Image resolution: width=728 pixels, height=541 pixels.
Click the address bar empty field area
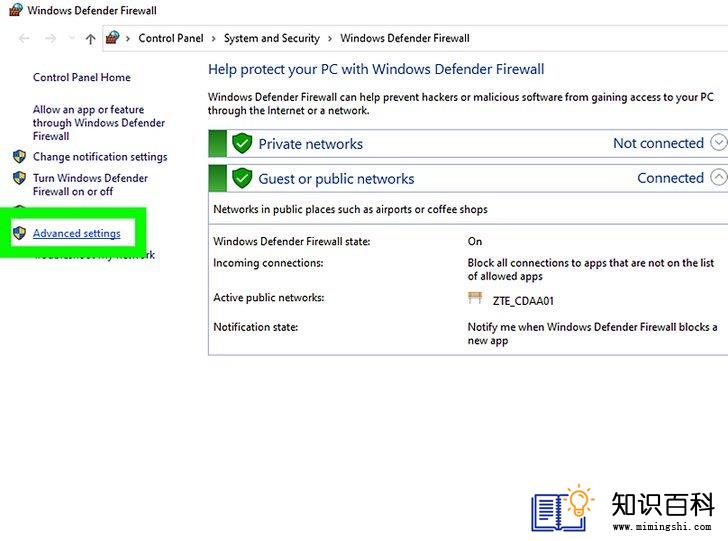599,38
